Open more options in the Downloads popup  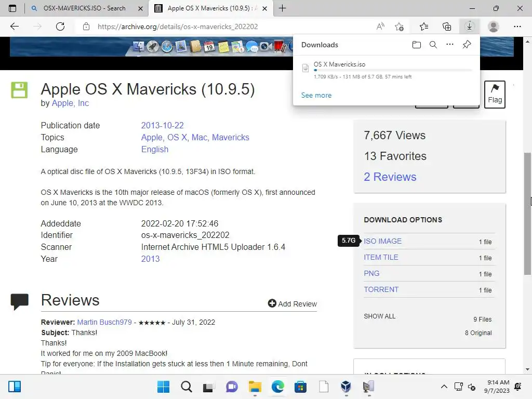point(449,45)
